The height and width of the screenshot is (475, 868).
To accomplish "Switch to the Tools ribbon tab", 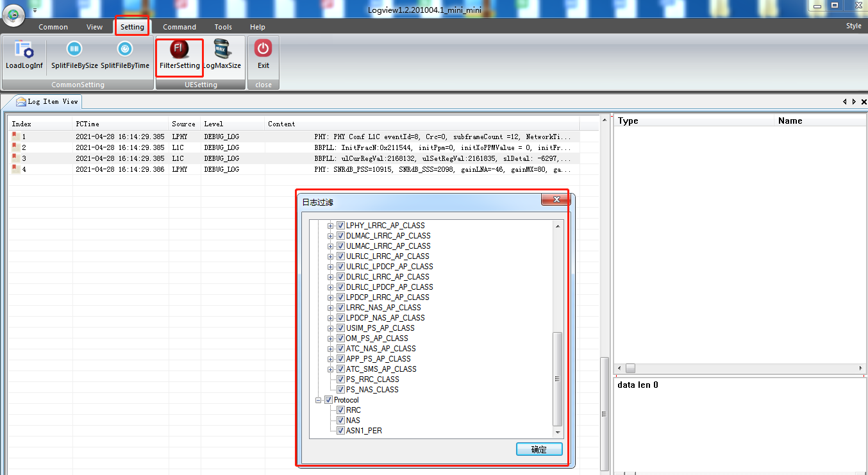I will coord(223,27).
